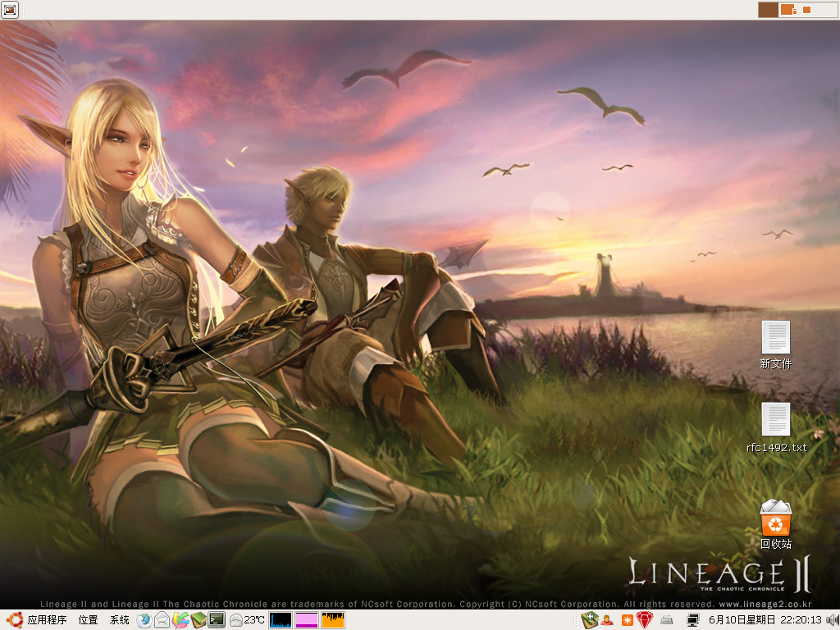
Task: Click the Ubuntu logo in the bottom panel
Action: (x=14, y=620)
